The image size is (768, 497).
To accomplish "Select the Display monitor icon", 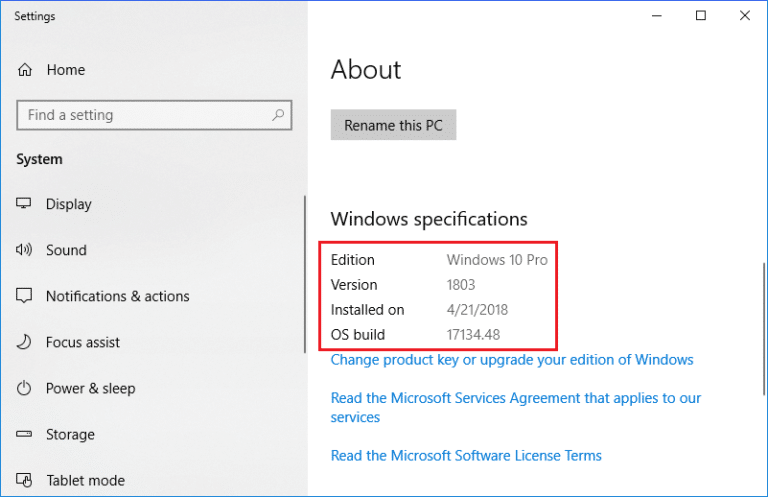I will [25, 204].
